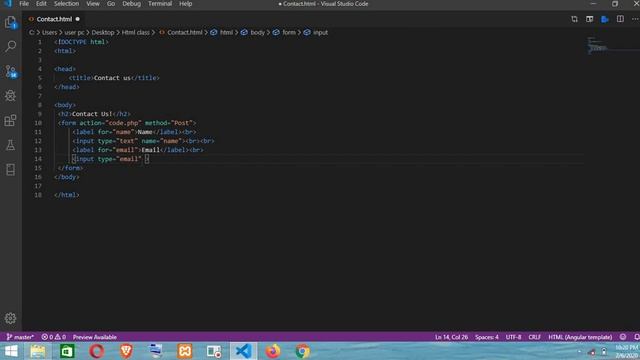Open the Help menu
The height and width of the screenshot is (360, 640).
point(186,4)
